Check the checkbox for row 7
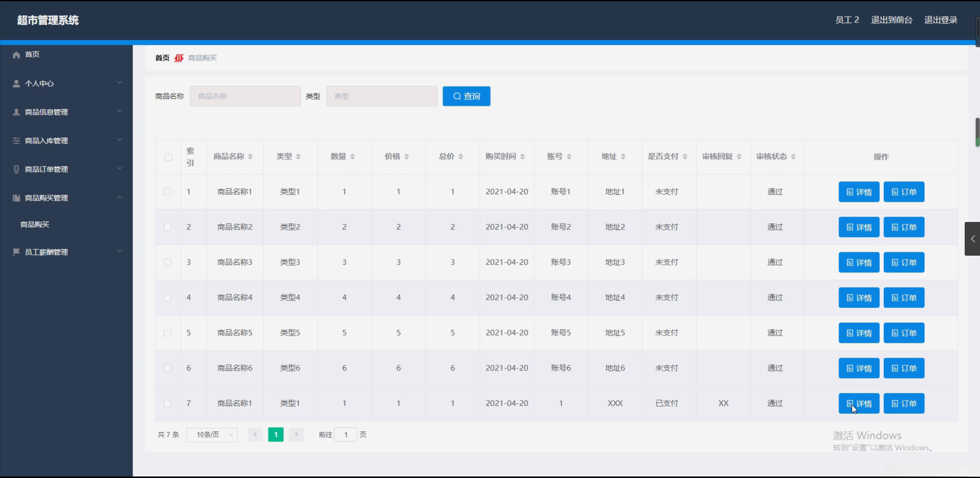980x478 pixels. (167, 403)
